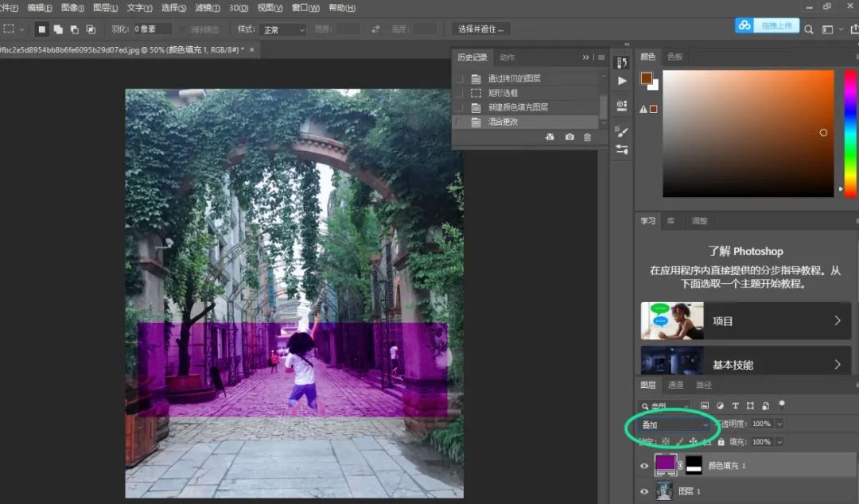859x504 pixels.
Task: Open the 样式 dropdown set to 正常
Action: [x=283, y=29]
